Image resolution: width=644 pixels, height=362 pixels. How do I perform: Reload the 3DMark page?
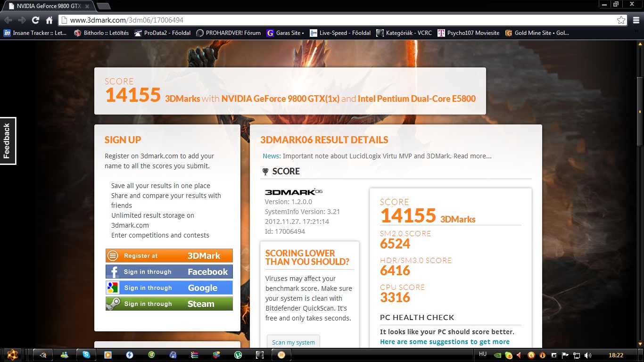pos(35,20)
